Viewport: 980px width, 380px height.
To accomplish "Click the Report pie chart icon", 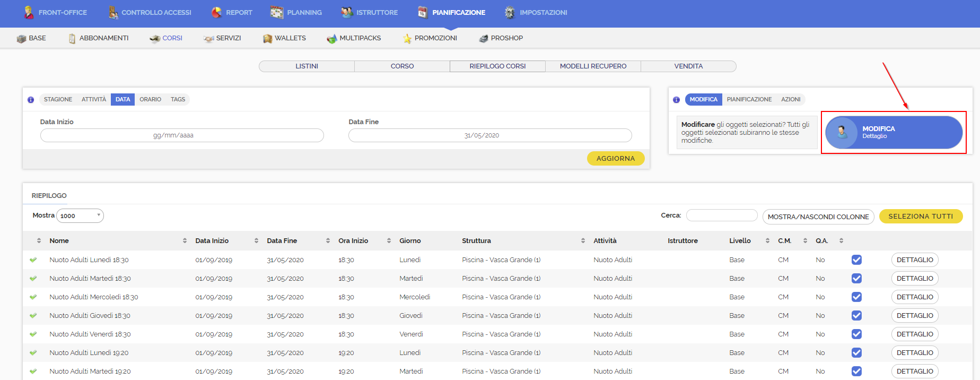I will [x=216, y=12].
